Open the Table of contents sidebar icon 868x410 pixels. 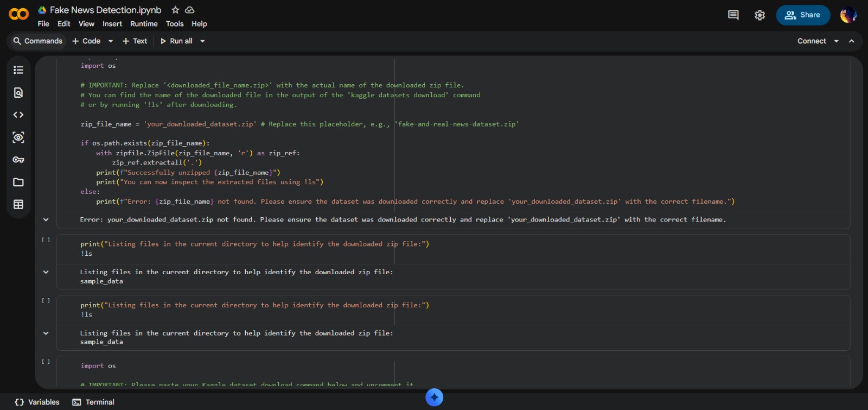pyautogui.click(x=18, y=70)
